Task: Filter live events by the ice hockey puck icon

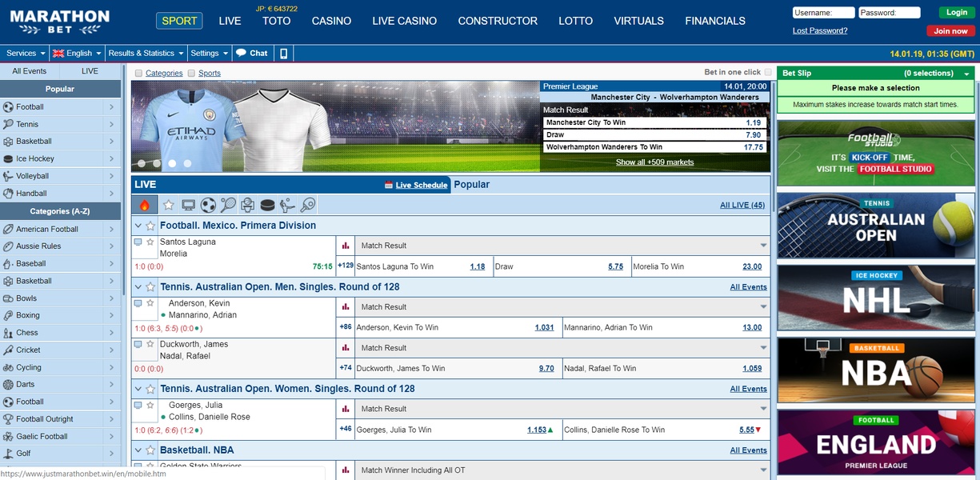Action: coord(267,204)
